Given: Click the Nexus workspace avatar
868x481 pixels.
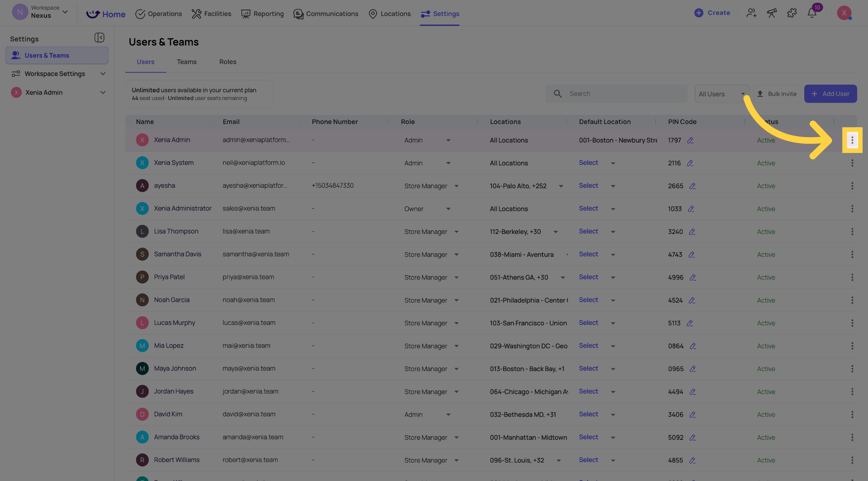Looking at the screenshot, I should 20,12.
